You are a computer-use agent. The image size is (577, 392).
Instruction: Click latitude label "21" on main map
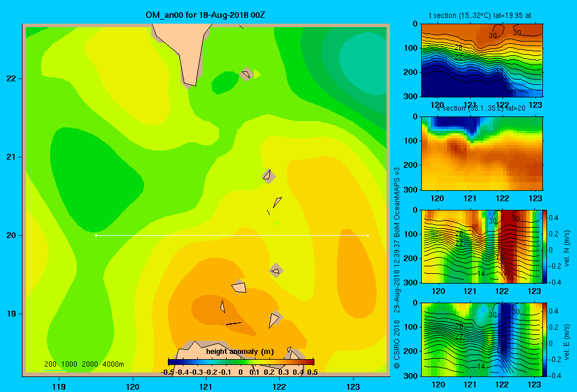pos(11,157)
